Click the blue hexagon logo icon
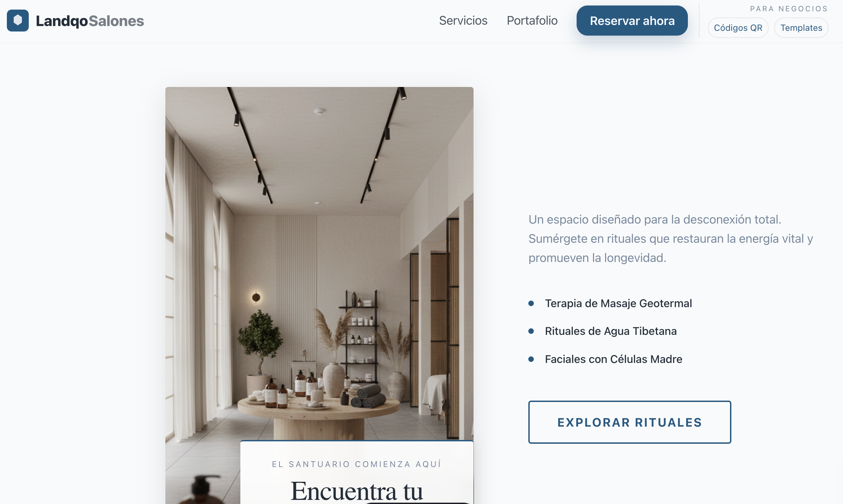Viewport: 843px width, 504px height. [18, 21]
